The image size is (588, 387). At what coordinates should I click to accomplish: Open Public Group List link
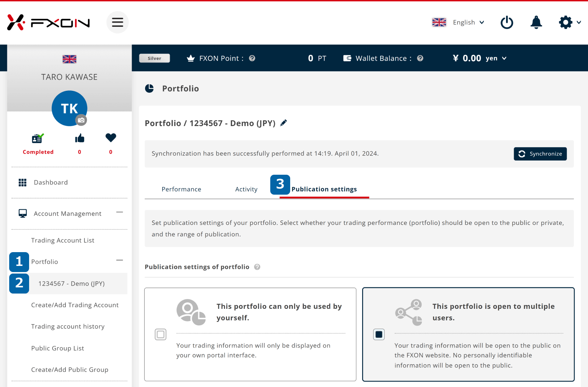pos(57,348)
